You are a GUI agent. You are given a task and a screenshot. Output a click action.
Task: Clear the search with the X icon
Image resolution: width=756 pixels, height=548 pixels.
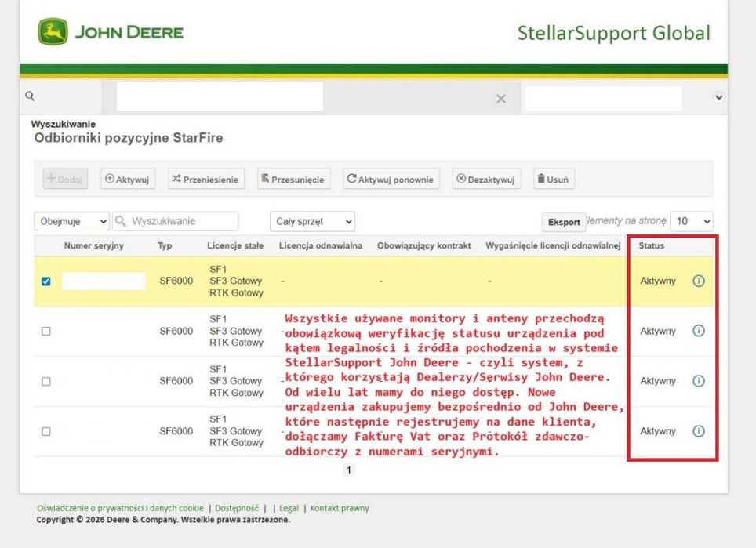point(501,99)
